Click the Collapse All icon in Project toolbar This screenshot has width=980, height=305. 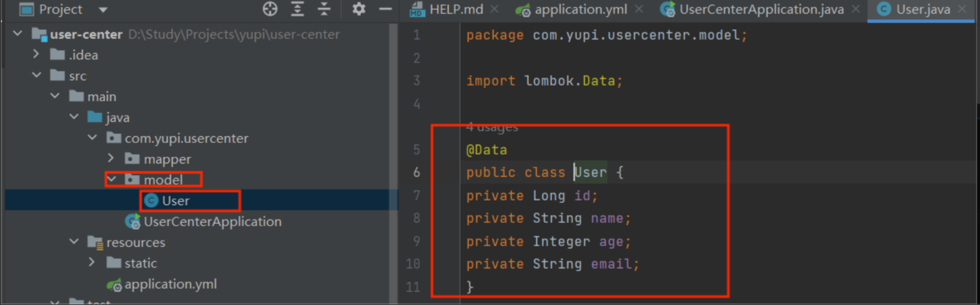[x=324, y=9]
